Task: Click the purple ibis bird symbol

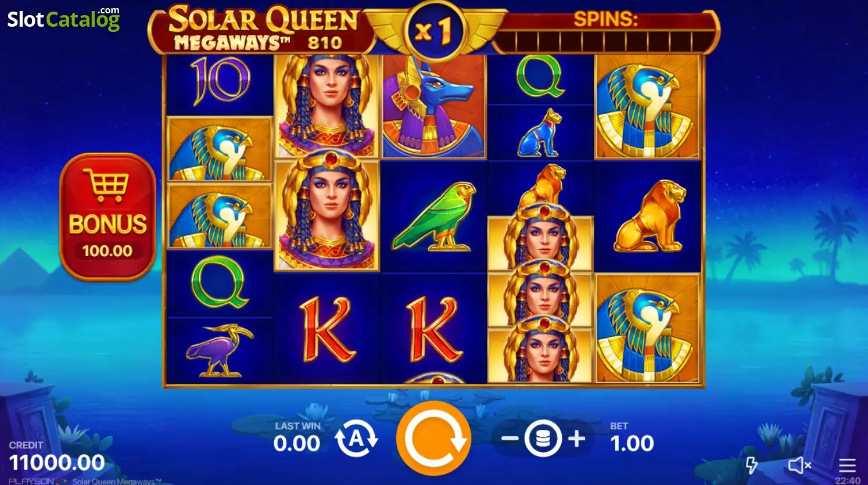Action: click(x=220, y=350)
